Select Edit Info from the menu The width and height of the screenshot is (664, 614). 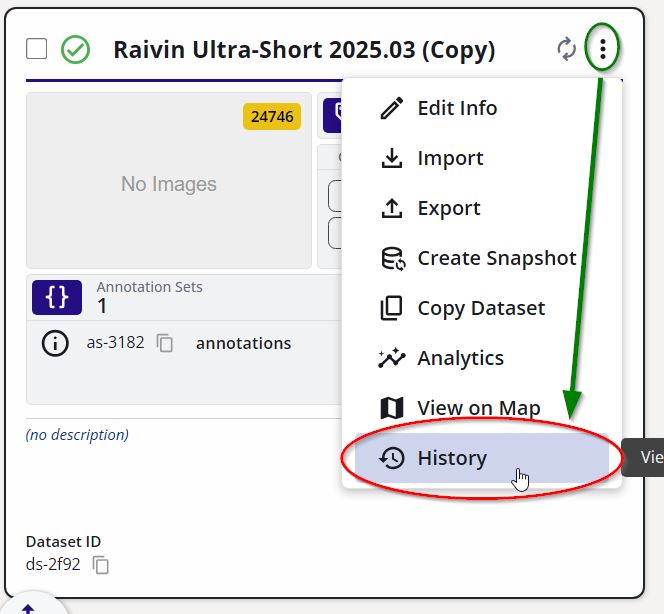481,108
